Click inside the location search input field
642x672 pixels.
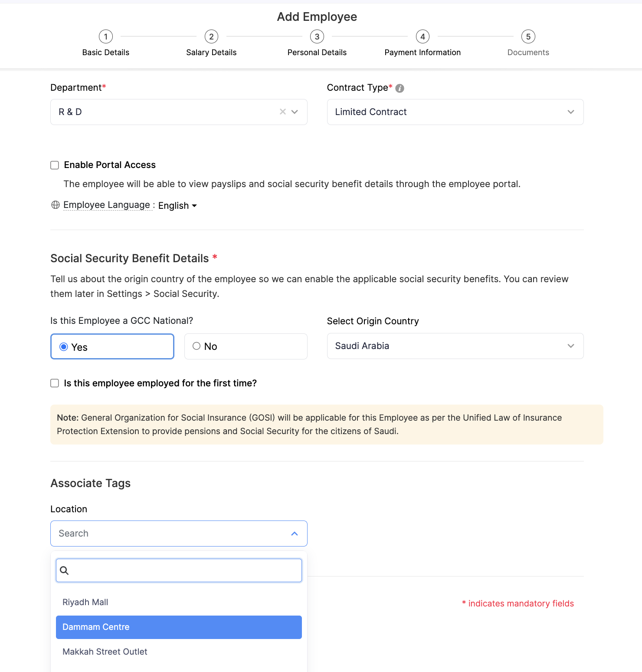click(178, 570)
